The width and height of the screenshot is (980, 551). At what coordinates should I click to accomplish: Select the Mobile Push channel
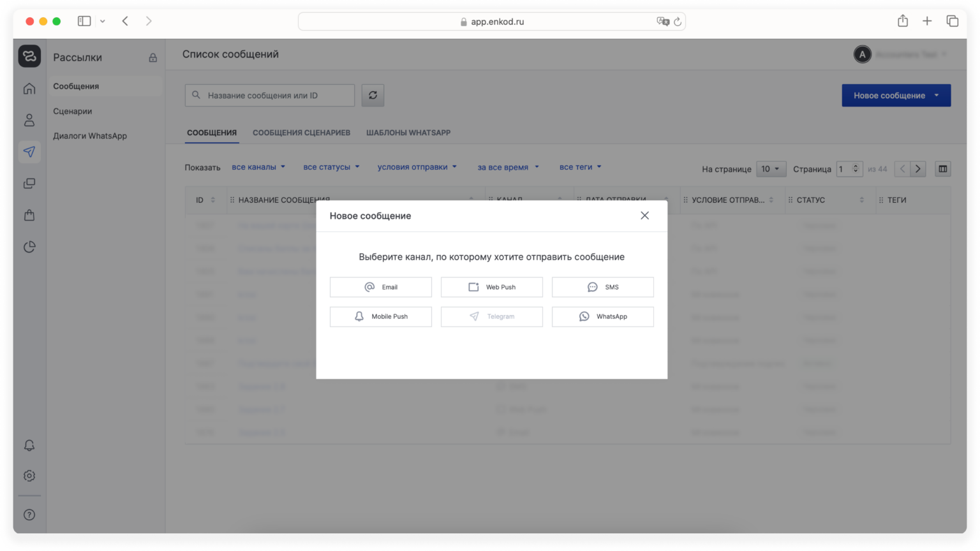[x=381, y=317]
